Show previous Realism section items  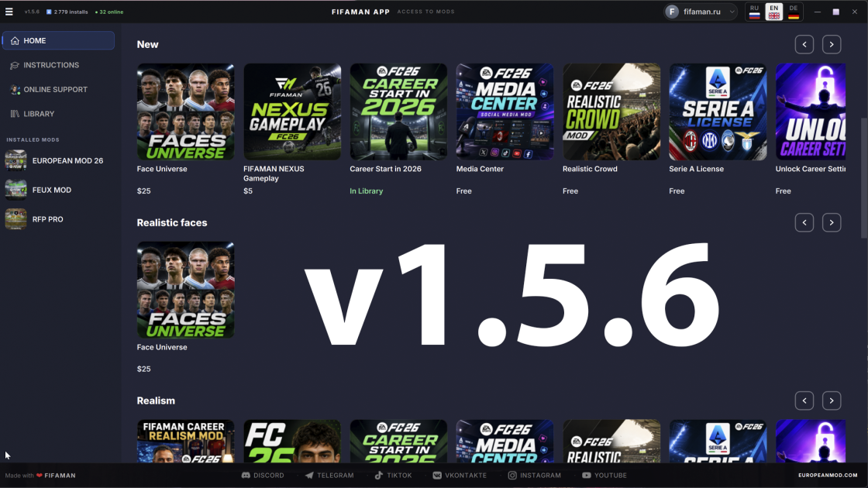[804, 400]
